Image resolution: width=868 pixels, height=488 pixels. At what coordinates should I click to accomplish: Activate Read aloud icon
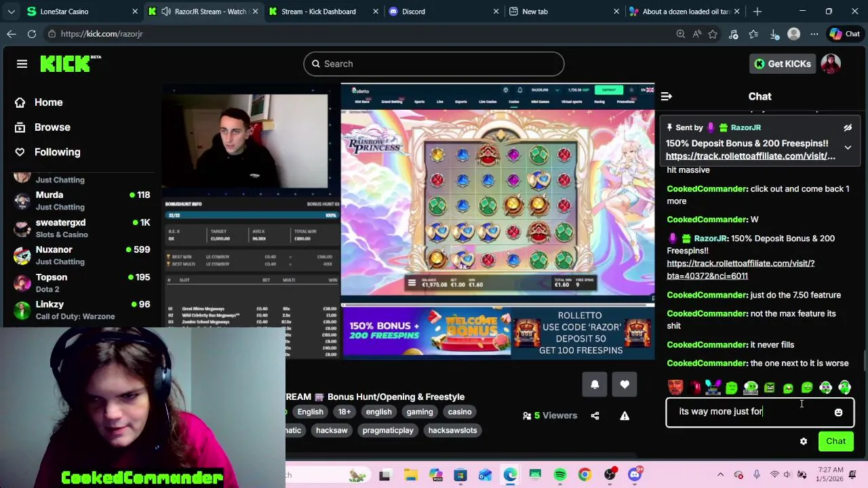pyautogui.click(x=697, y=34)
